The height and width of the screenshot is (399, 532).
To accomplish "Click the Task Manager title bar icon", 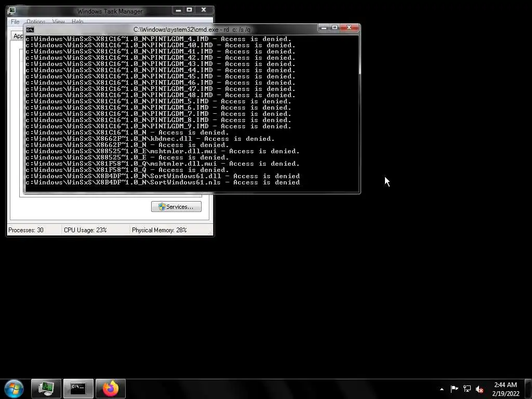I will click(x=12, y=10).
